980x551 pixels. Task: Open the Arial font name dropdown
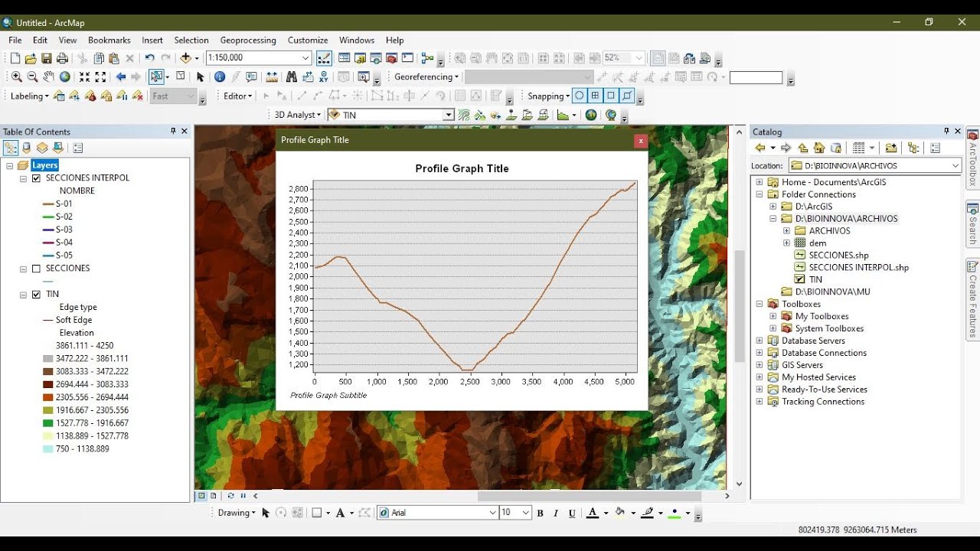[492, 513]
